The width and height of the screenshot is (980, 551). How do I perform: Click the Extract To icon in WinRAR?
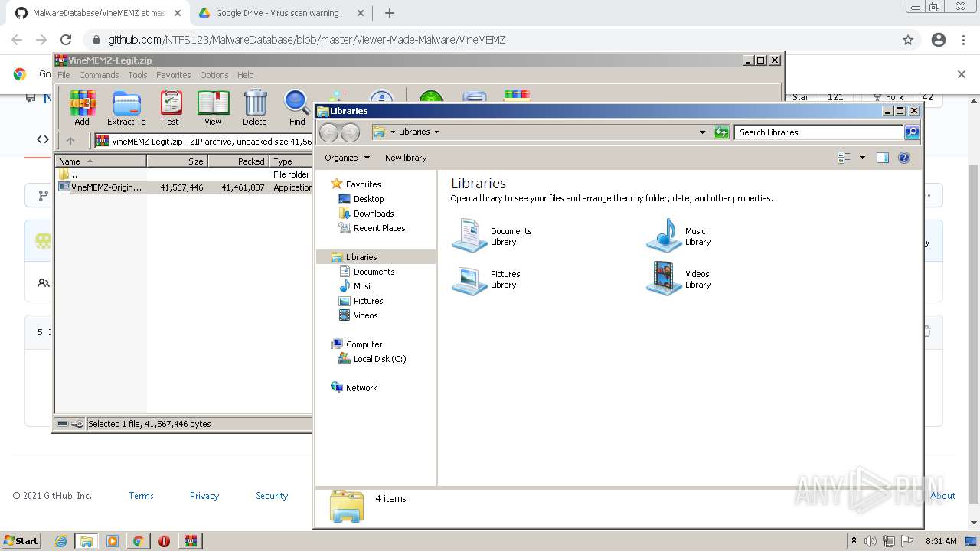pos(126,107)
